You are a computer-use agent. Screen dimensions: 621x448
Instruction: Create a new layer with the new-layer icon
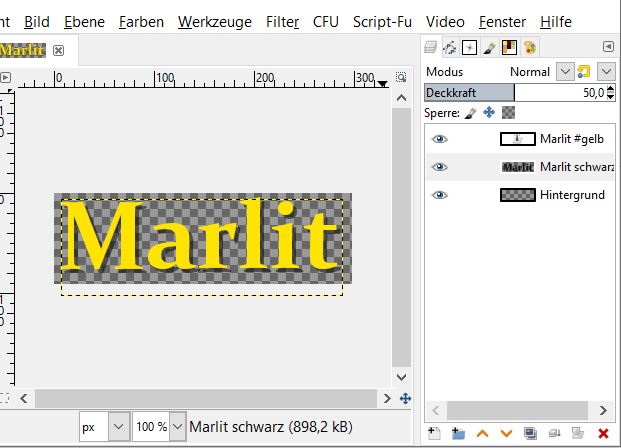coord(433,433)
